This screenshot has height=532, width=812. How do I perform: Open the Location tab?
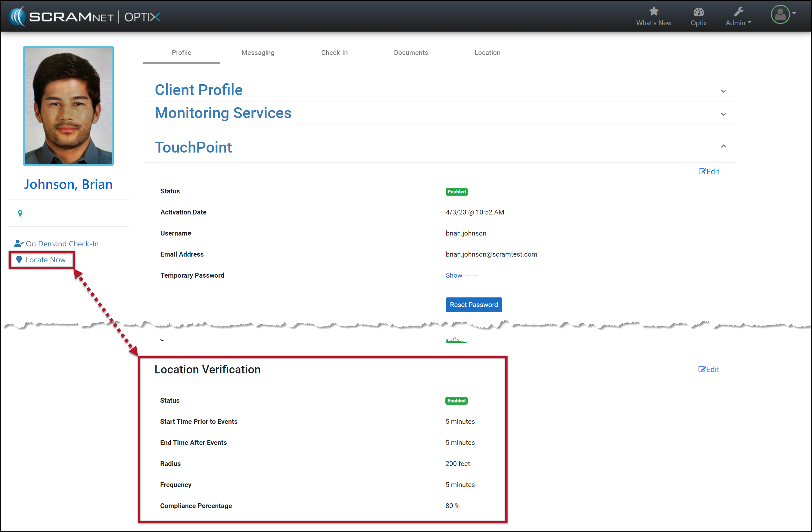pyautogui.click(x=487, y=53)
